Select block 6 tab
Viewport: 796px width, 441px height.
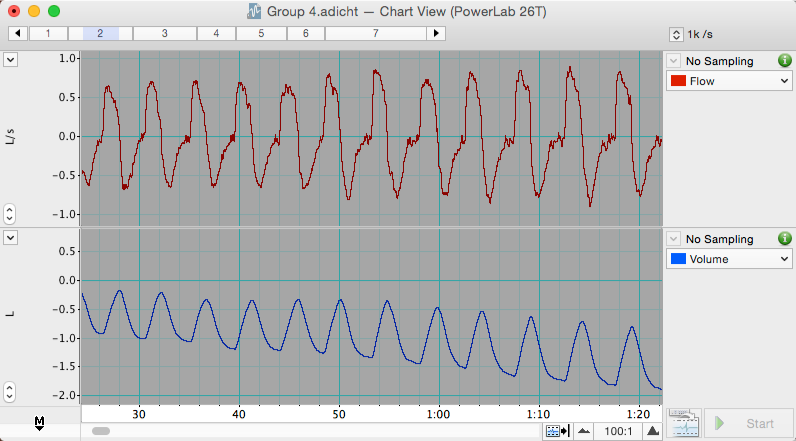click(x=306, y=33)
